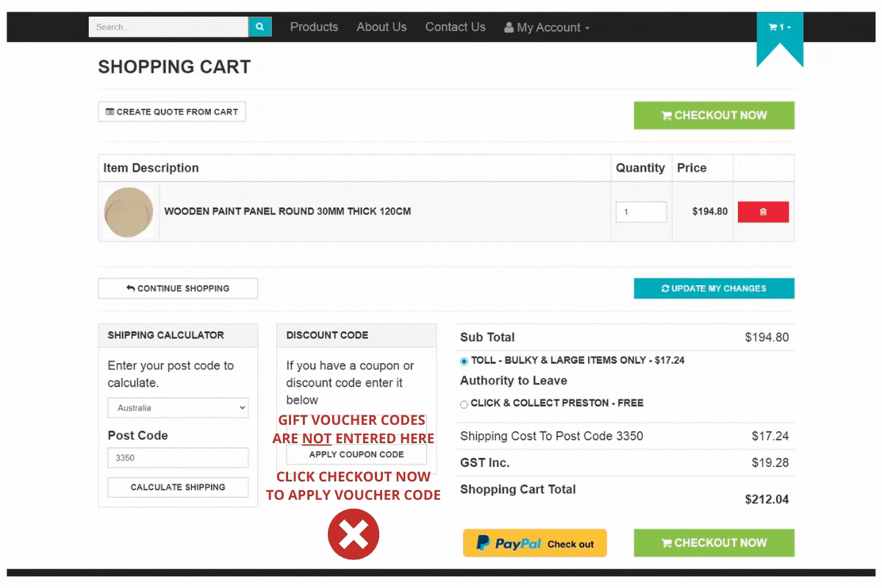Click the red X error circle icon
This screenshot has width=882, height=588.
coord(354,534)
